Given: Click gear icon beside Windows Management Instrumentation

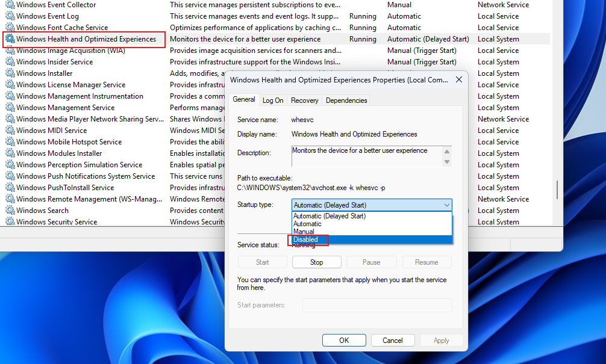Looking at the screenshot, I should [x=10, y=96].
